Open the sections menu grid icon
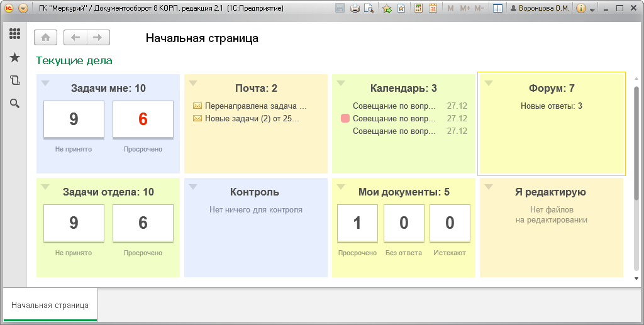644x325 pixels. tap(15, 34)
